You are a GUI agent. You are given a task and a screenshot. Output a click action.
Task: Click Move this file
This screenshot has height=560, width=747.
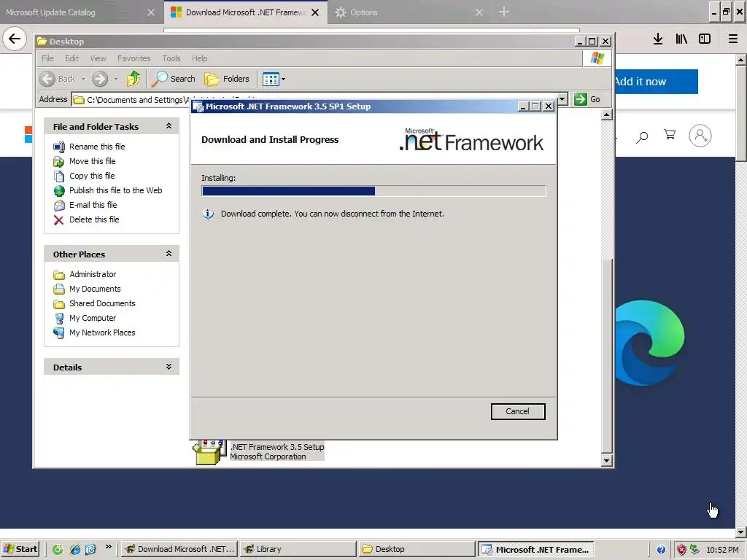click(x=93, y=161)
